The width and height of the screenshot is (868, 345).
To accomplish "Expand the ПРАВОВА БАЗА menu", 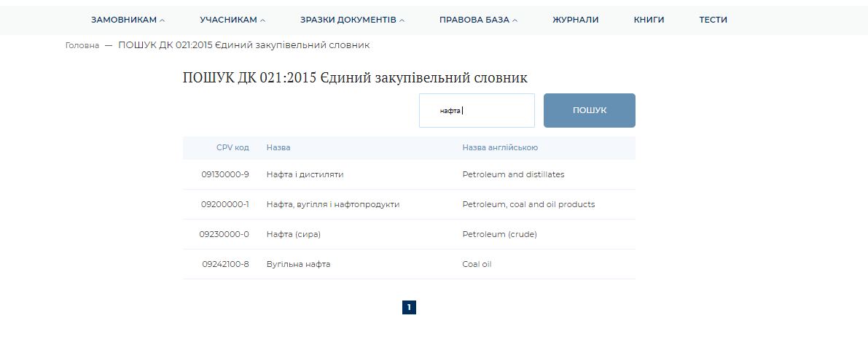I will 478,20.
